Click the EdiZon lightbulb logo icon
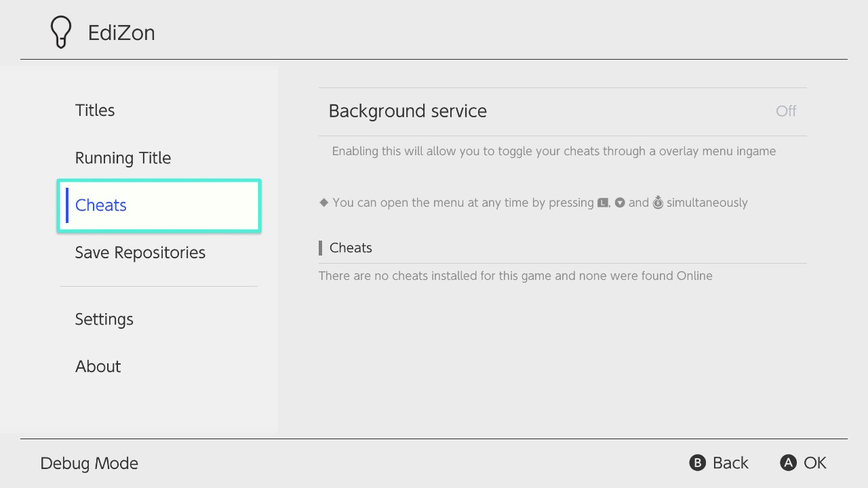 [x=61, y=33]
